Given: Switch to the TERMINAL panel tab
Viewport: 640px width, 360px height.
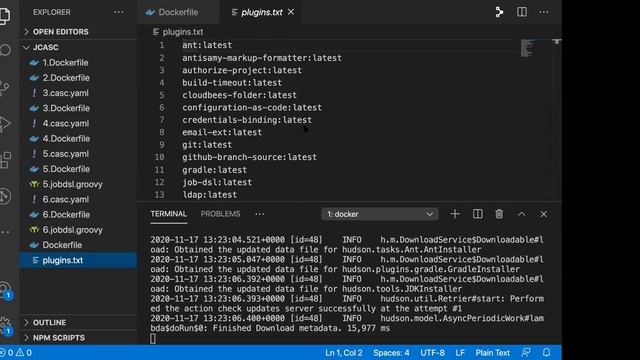Looking at the screenshot, I should (169, 214).
